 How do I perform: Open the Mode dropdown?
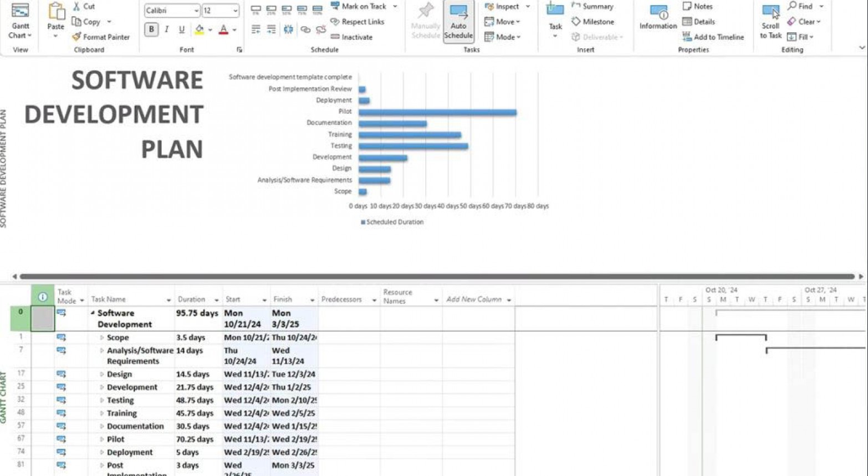pos(502,37)
